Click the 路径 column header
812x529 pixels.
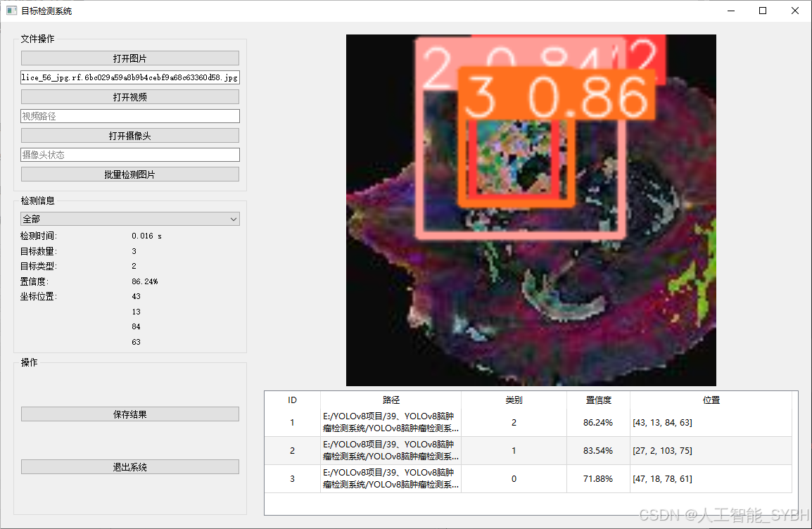pyautogui.click(x=391, y=400)
